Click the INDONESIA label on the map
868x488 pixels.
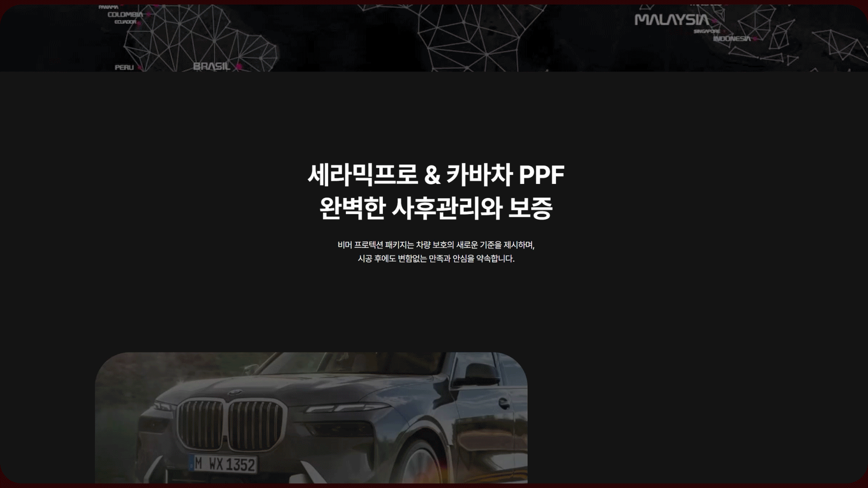click(731, 39)
